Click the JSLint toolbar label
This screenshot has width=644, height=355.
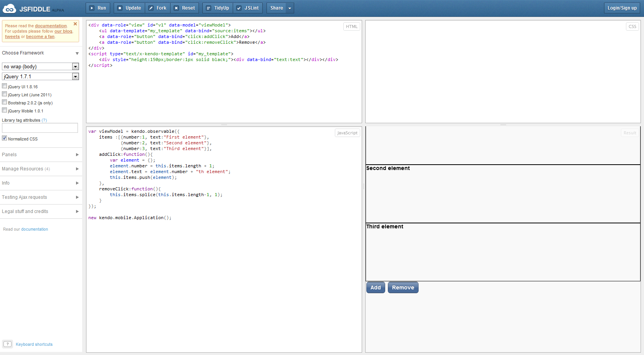[252, 8]
